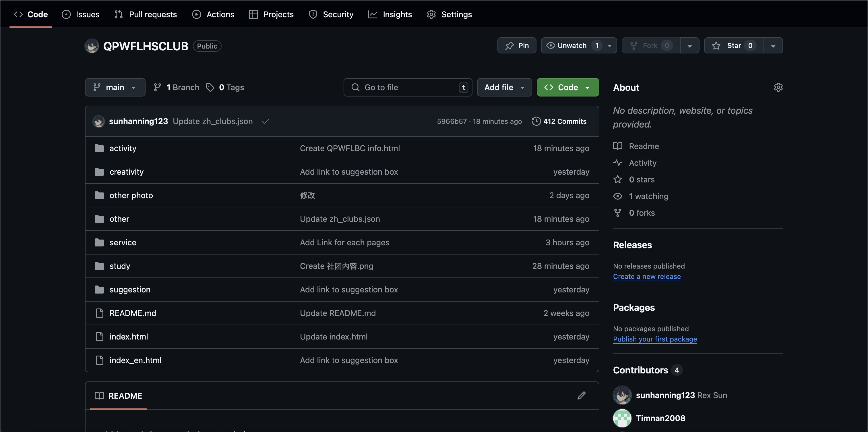The image size is (868, 432).
Task: Expand the Fork options dropdown arrow
Action: pos(689,46)
